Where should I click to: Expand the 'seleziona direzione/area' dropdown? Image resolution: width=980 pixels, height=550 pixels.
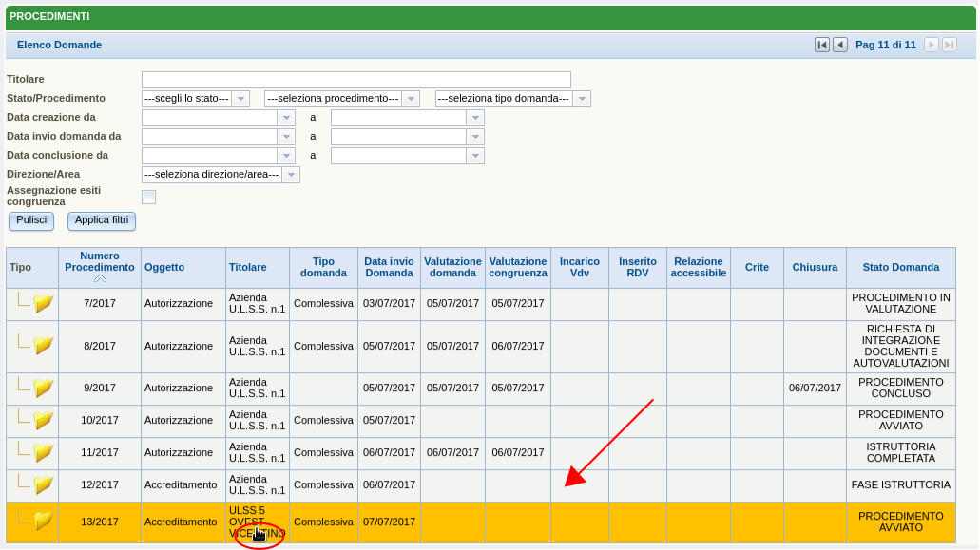tap(291, 175)
